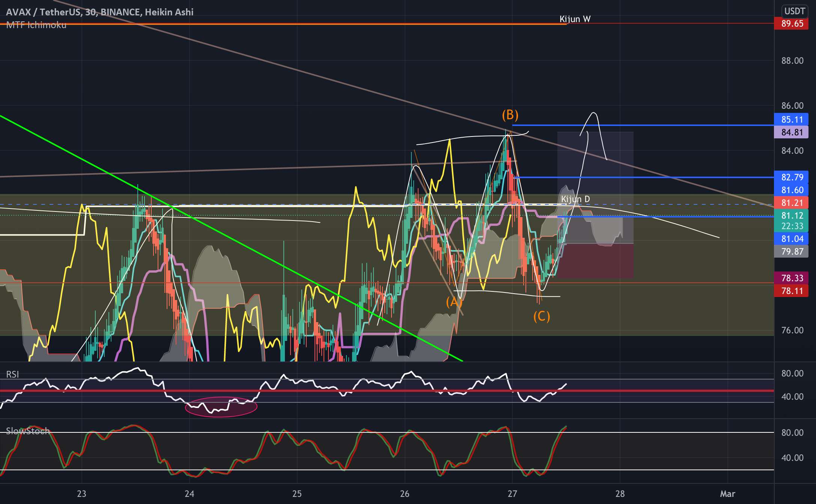The width and height of the screenshot is (816, 504).
Task: Select the pink ellipse on RSI pane
Action: click(x=221, y=407)
